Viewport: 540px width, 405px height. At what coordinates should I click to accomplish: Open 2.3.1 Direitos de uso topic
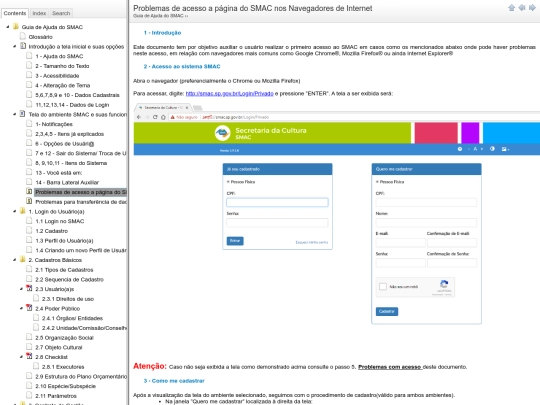[x=68, y=299]
